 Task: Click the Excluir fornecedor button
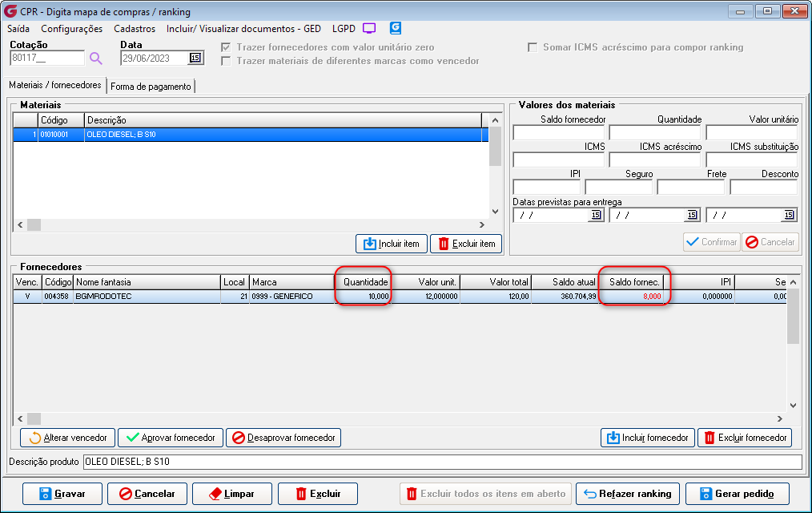pyautogui.click(x=745, y=438)
